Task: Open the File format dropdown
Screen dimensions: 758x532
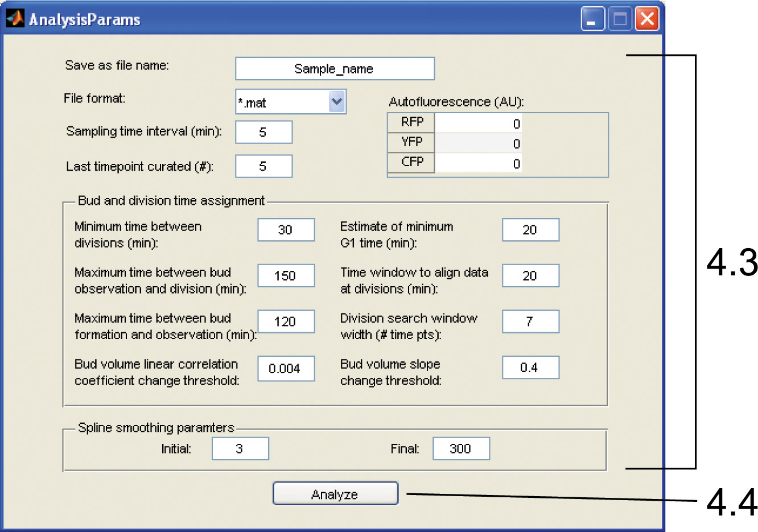Action: (337, 102)
